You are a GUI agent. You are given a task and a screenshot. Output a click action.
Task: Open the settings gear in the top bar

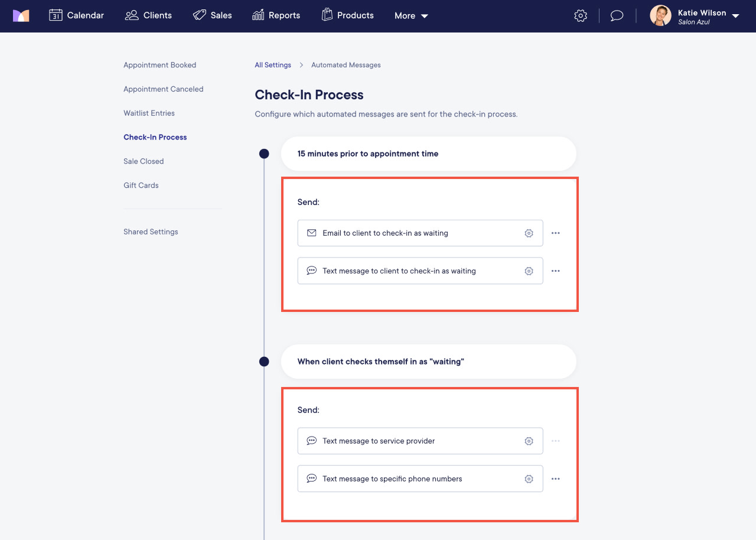(x=581, y=15)
